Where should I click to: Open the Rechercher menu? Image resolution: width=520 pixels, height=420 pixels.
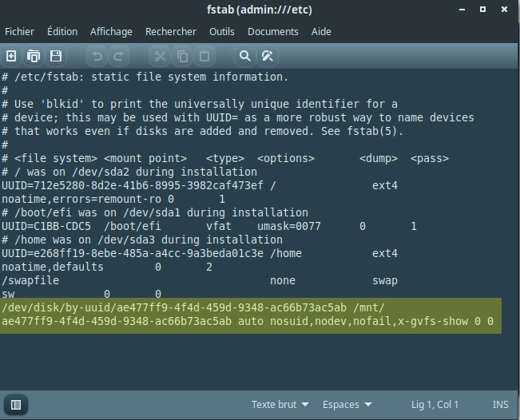pyautogui.click(x=170, y=32)
